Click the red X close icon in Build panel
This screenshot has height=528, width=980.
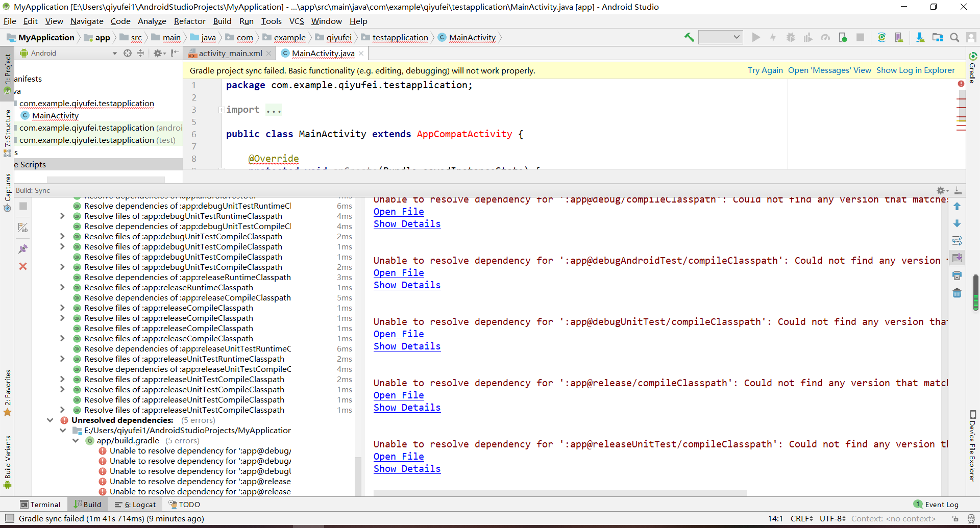[23, 266]
